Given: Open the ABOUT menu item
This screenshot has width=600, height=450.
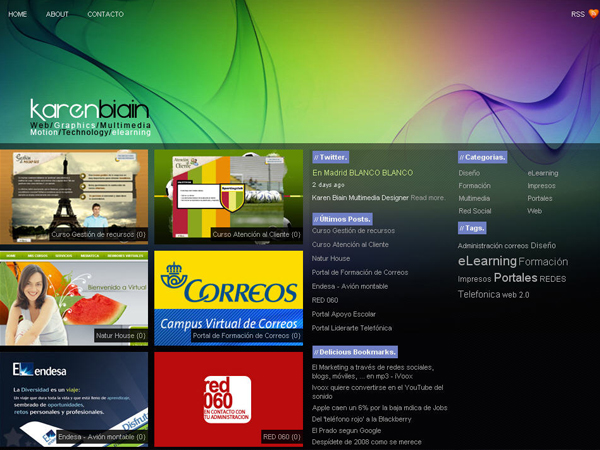Looking at the screenshot, I should click(57, 14).
